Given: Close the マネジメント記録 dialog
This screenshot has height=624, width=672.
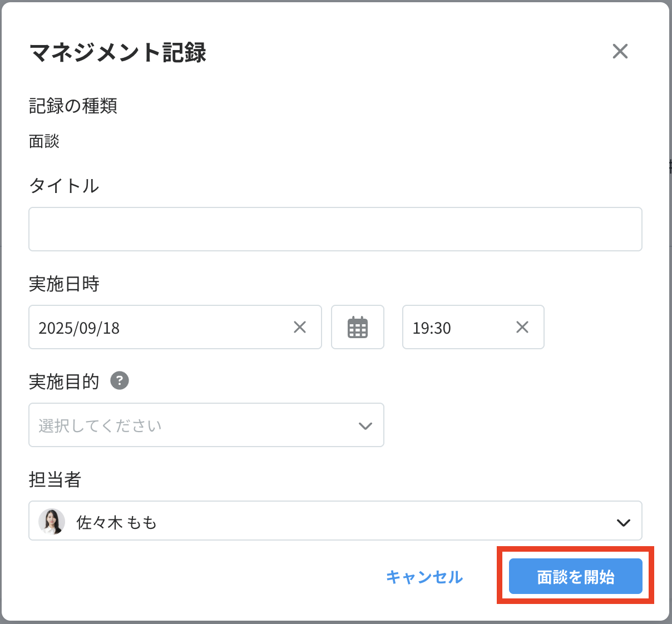Looking at the screenshot, I should coord(620,52).
